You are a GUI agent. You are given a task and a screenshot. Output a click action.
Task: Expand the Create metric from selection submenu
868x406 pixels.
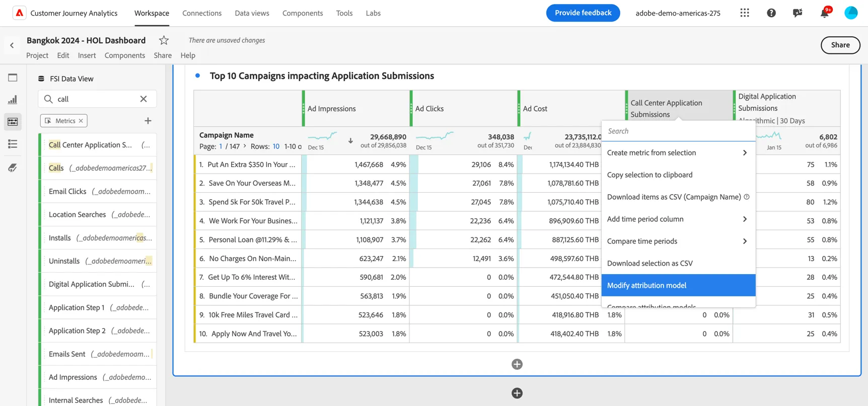745,152
